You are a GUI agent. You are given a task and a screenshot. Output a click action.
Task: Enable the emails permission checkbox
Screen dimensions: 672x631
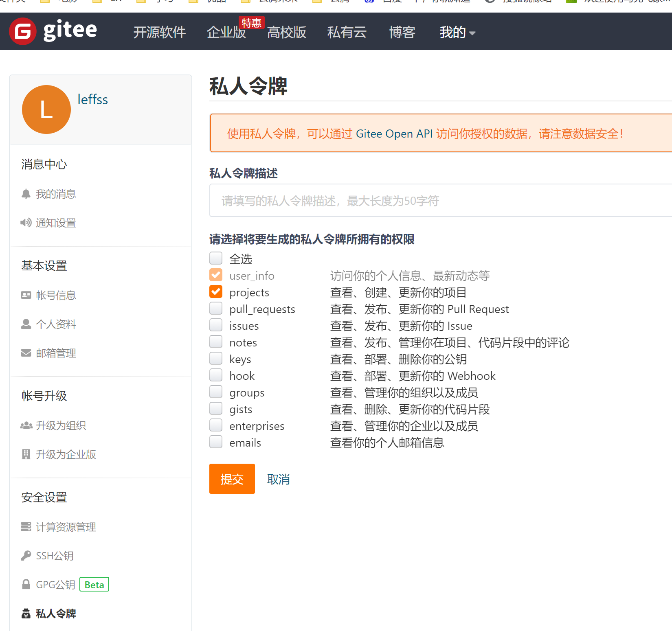(x=216, y=442)
